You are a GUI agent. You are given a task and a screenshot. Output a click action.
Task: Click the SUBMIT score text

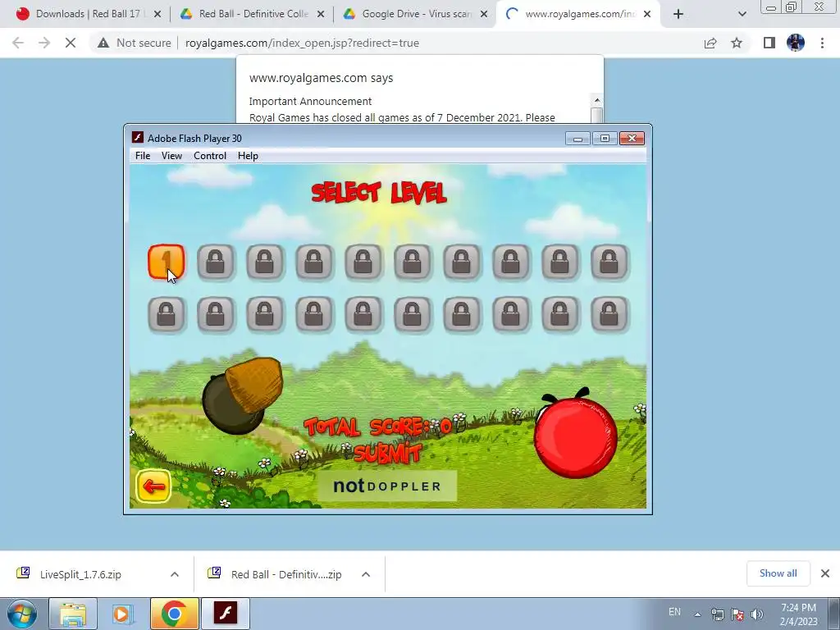pyautogui.click(x=387, y=453)
